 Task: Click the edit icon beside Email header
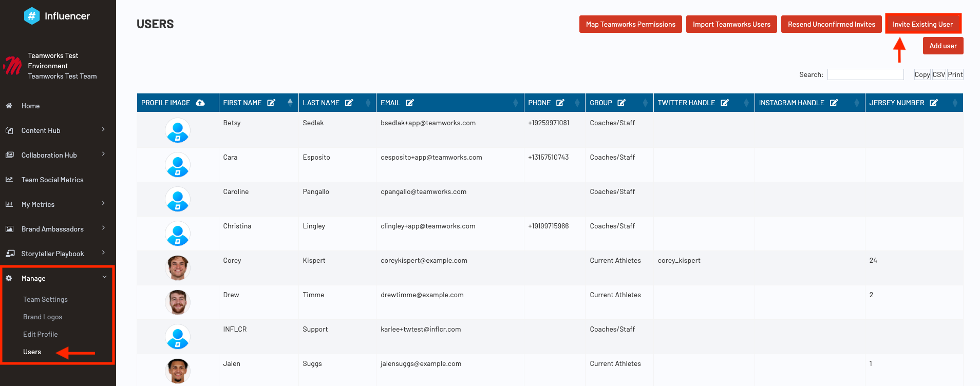click(x=410, y=103)
